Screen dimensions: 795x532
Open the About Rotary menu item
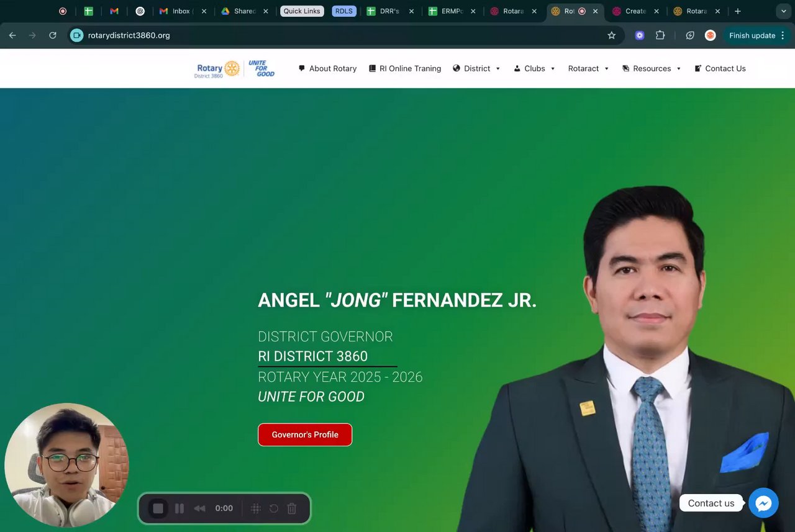pos(327,68)
